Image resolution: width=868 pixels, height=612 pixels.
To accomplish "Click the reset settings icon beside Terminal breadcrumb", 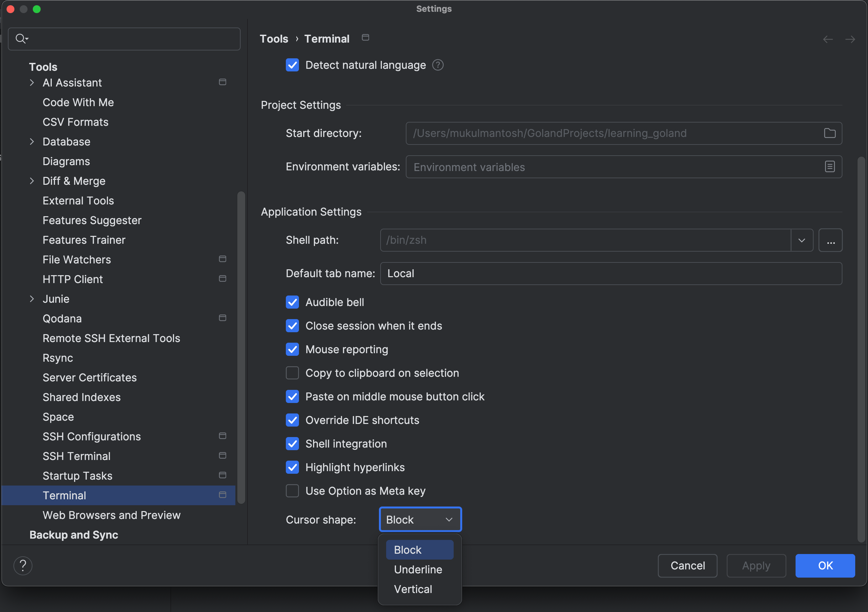I will [365, 38].
